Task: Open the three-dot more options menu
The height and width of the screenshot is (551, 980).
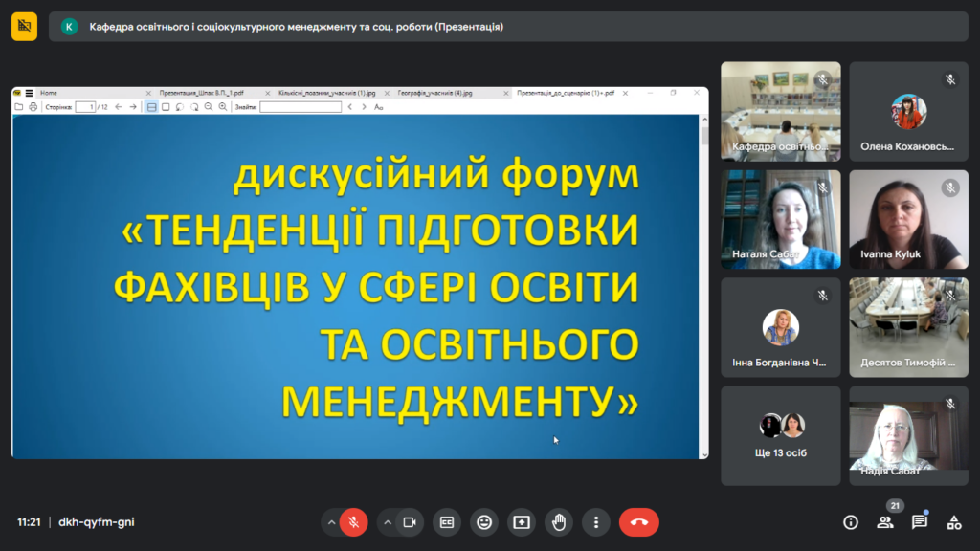Action: coord(596,522)
